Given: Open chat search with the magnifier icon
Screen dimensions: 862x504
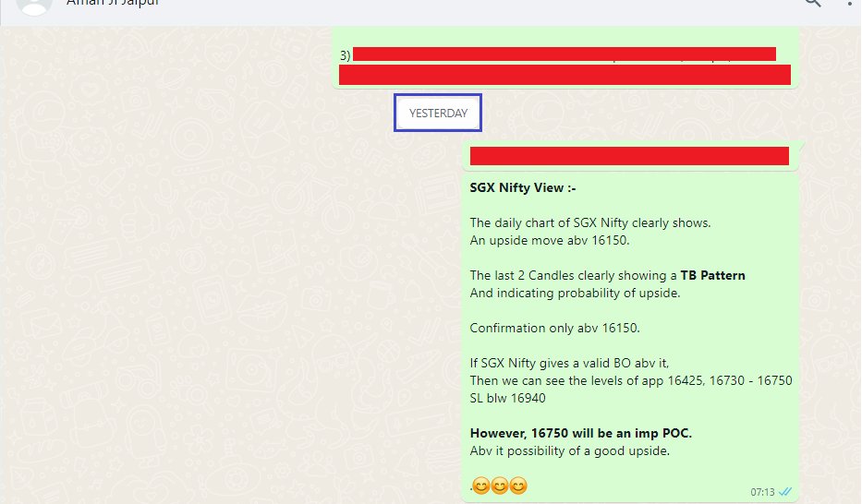Looking at the screenshot, I should [x=812, y=3].
